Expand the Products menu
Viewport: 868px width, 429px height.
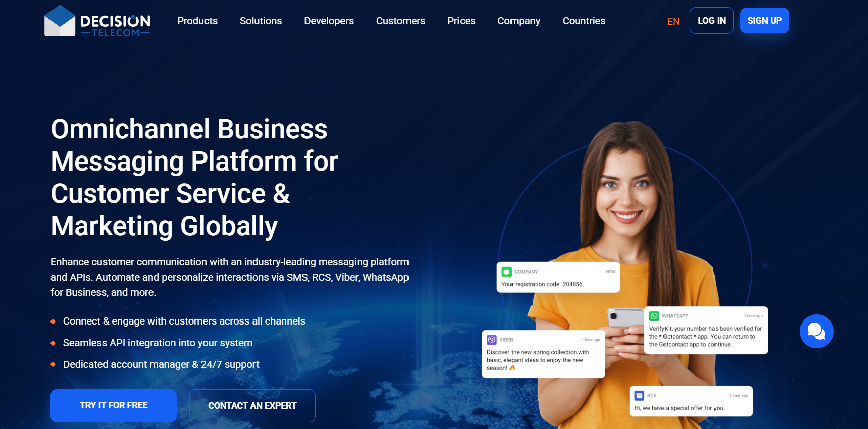tap(197, 21)
